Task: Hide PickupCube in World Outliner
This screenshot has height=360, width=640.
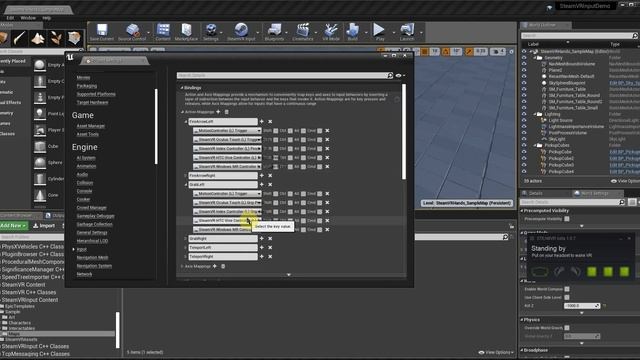Action: [x=524, y=152]
